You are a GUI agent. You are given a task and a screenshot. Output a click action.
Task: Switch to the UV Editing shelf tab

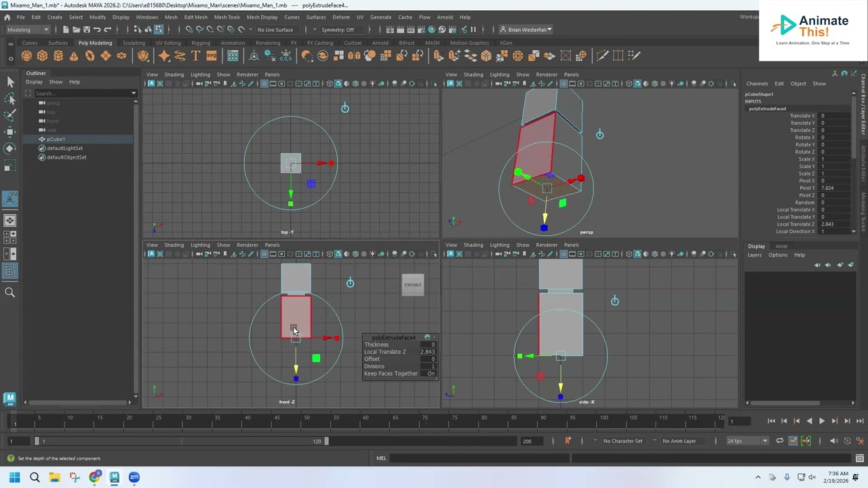click(x=168, y=43)
